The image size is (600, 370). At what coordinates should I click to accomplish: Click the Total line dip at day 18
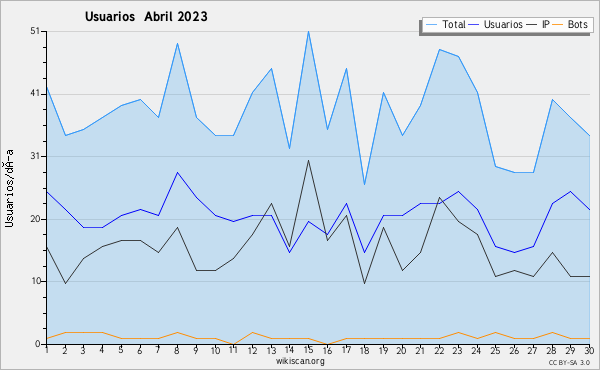coord(365,185)
